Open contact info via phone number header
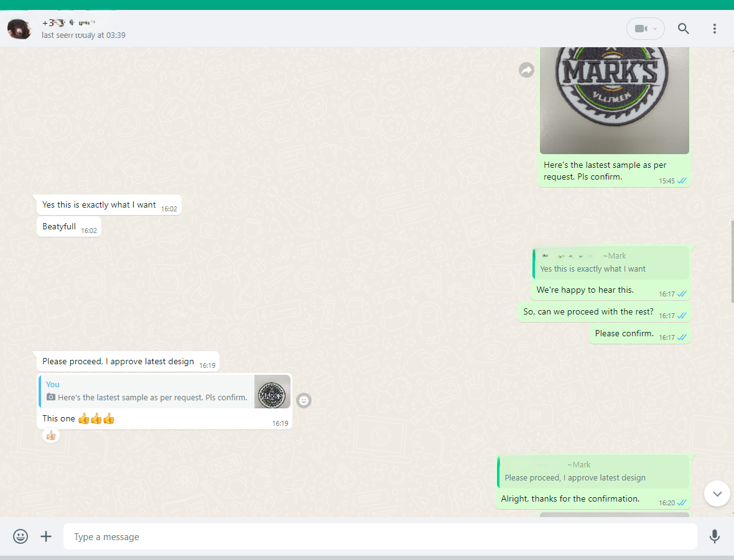This screenshot has width=734, height=560. tap(68, 22)
